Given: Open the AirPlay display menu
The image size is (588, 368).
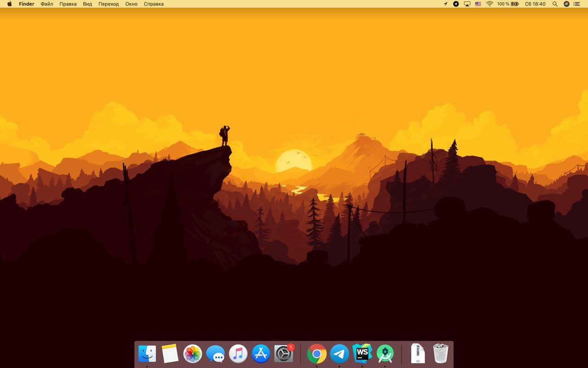Looking at the screenshot, I should (x=467, y=4).
